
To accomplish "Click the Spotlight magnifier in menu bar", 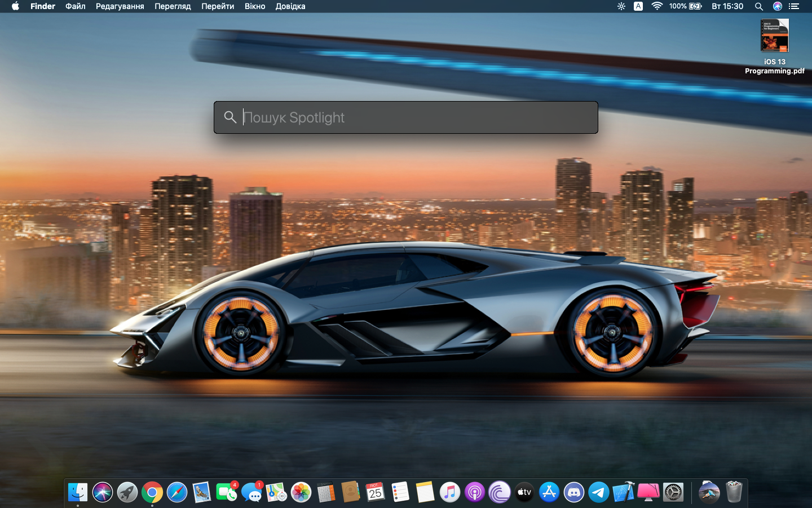I will click(759, 6).
